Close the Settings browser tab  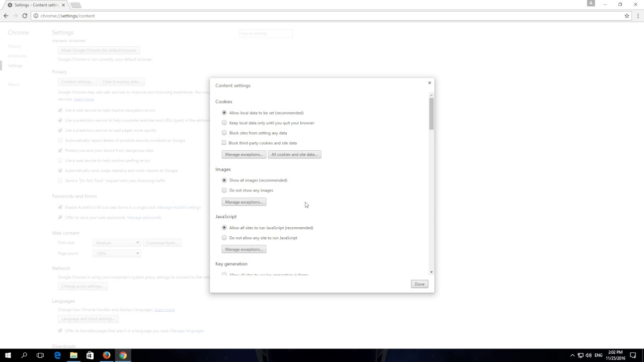coord(63,5)
